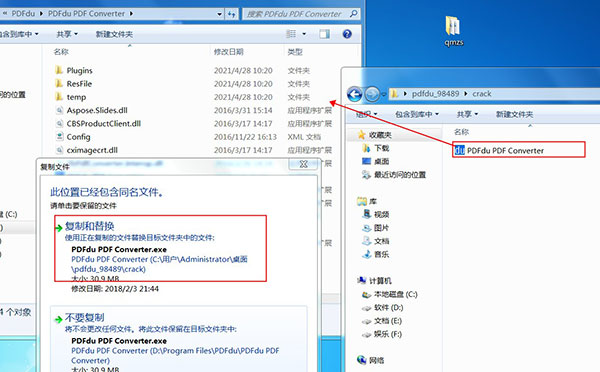
Task: Open the 包含到库中 menu in crack window
Action: click(417, 114)
